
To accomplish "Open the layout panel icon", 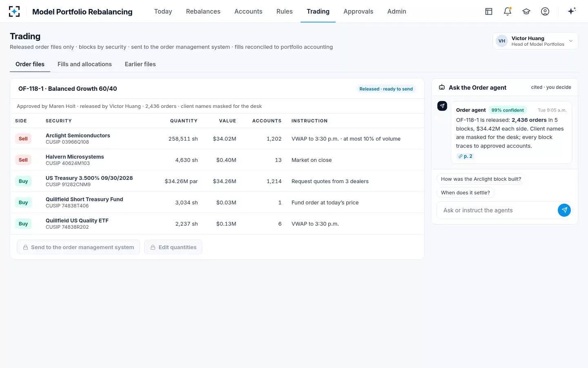I will (x=489, y=11).
